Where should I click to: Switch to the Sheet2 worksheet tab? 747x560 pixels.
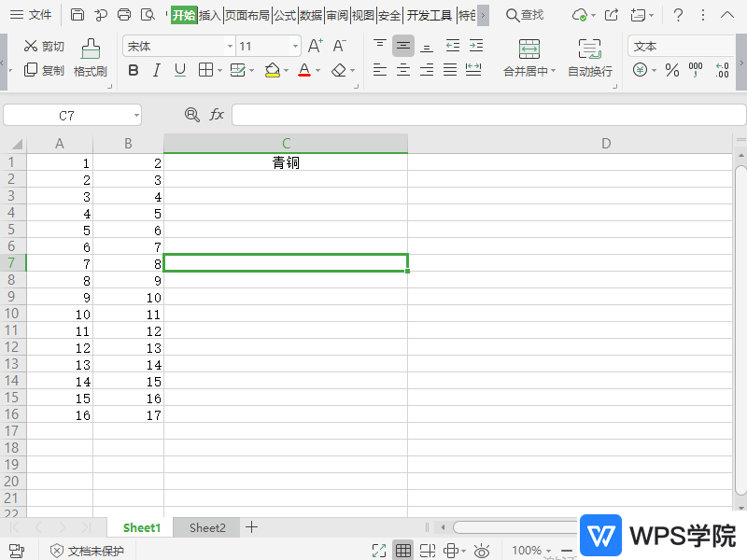click(x=207, y=527)
